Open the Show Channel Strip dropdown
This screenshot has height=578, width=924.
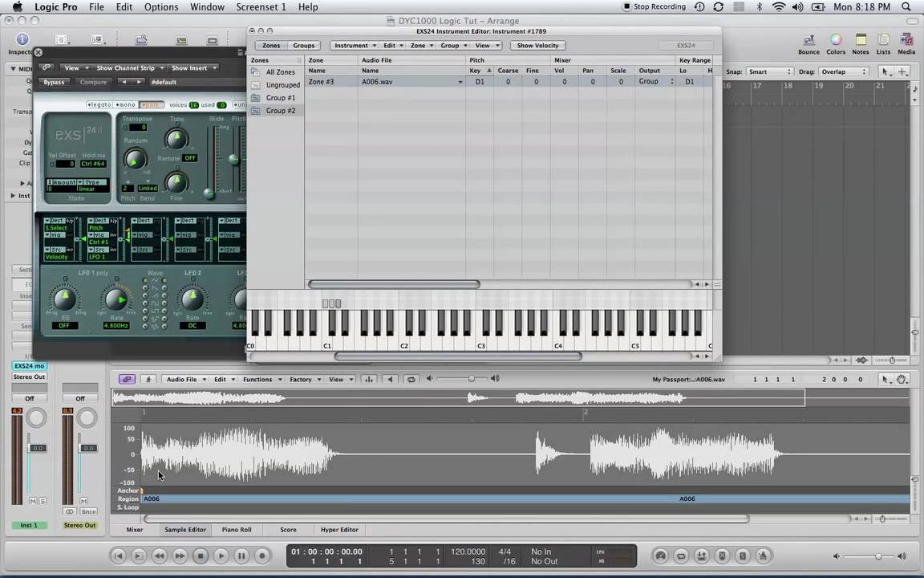point(130,67)
